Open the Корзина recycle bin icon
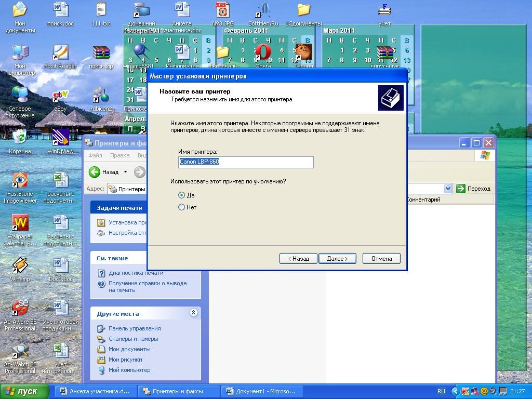The image size is (532, 399). tap(20, 138)
